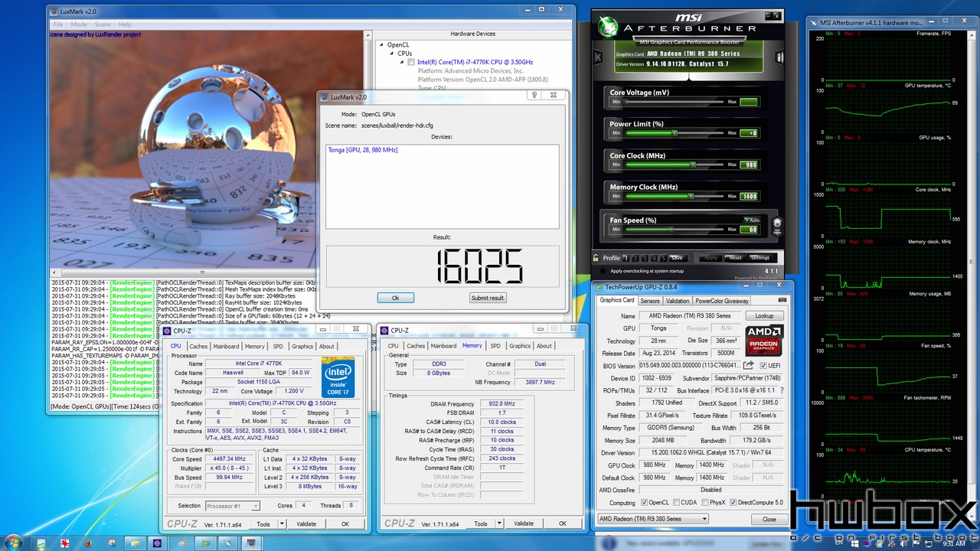
Task: Click Submit result in LuxMark dialog
Action: coord(488,298)
